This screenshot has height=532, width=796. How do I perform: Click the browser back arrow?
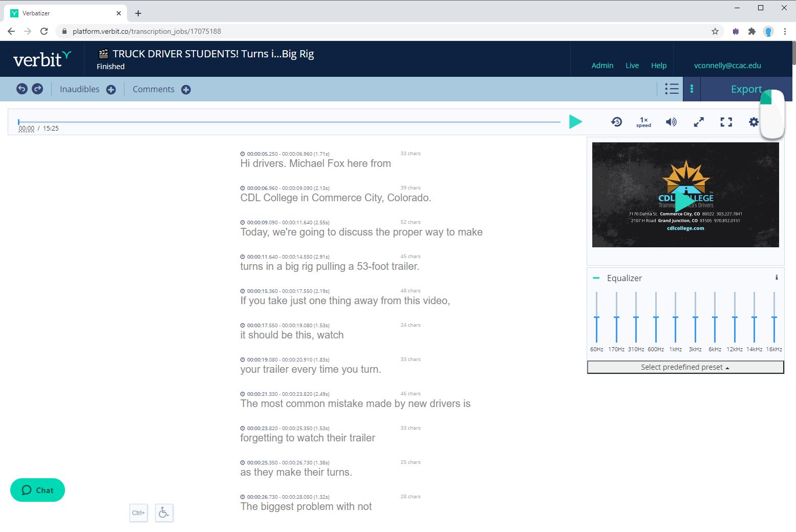[x=11, y=31]
